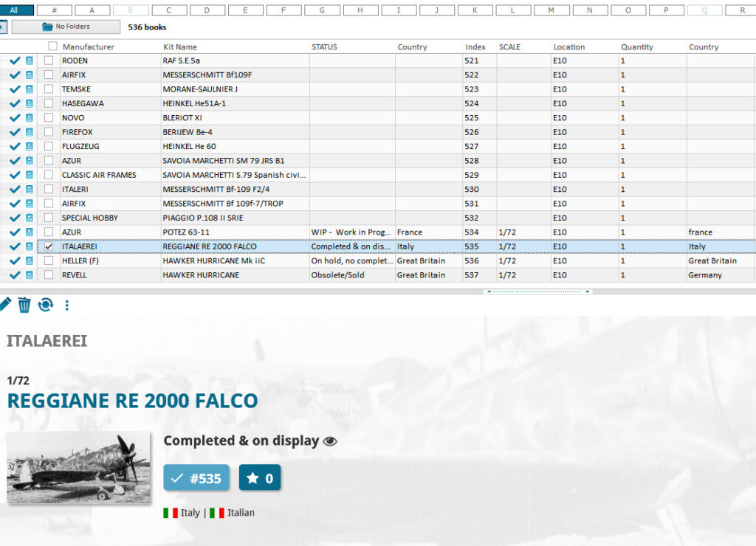This screenshot has height=546, width=756.
Task: Collapse the details panel using the splitter arrows
Action: (x=538, y=291)
